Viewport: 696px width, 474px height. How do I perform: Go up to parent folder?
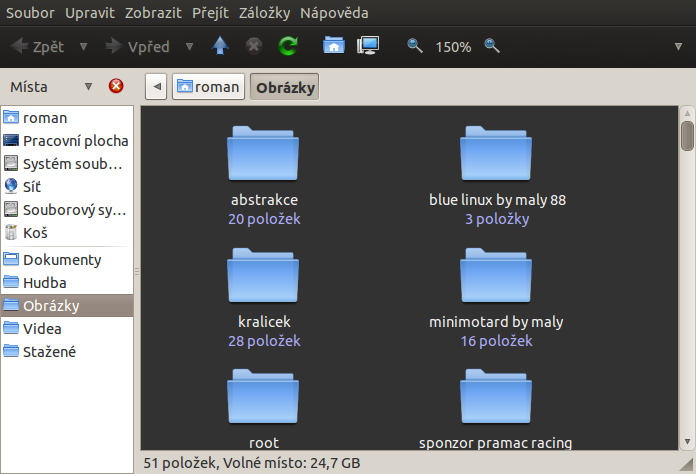(220, 46)
